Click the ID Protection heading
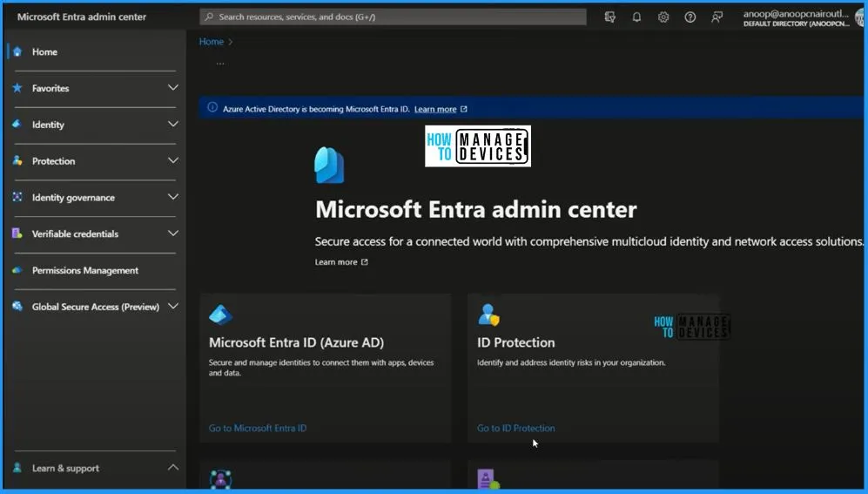The image size is (868, 494). [516, 342]
